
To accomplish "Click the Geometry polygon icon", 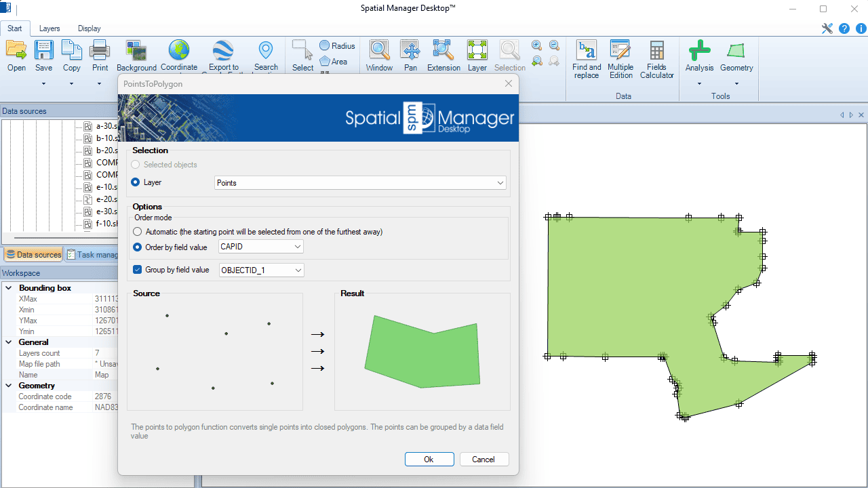I will pos(736,50).
